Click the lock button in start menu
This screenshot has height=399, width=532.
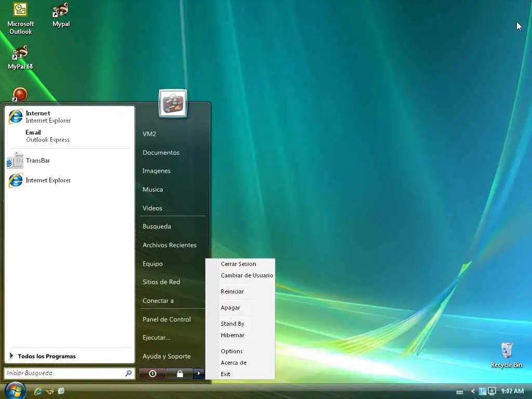[180, 374]
